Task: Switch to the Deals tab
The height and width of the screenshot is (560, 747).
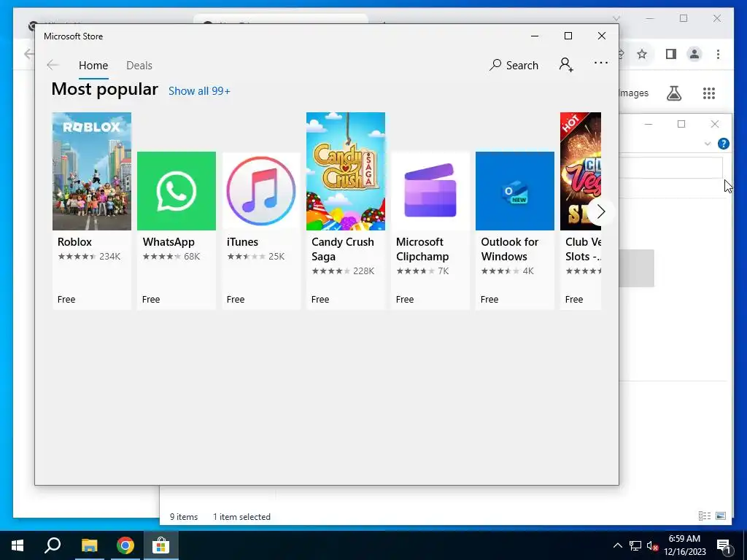Action: pos(139,65)
